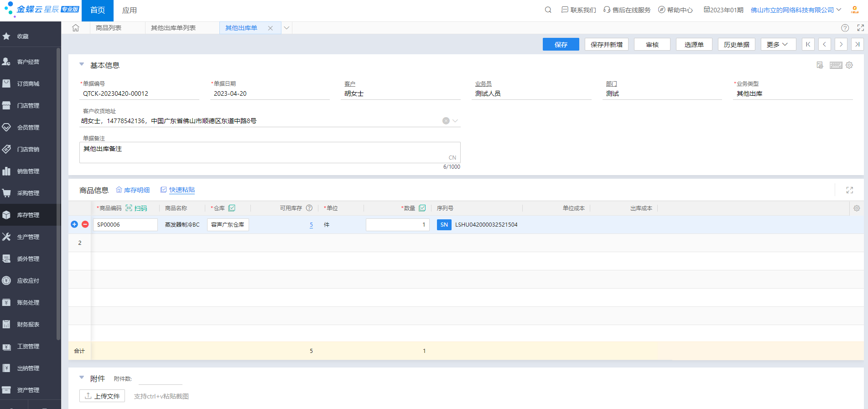
Task: Click the 单据备注 text area
Action: point(270,152)
